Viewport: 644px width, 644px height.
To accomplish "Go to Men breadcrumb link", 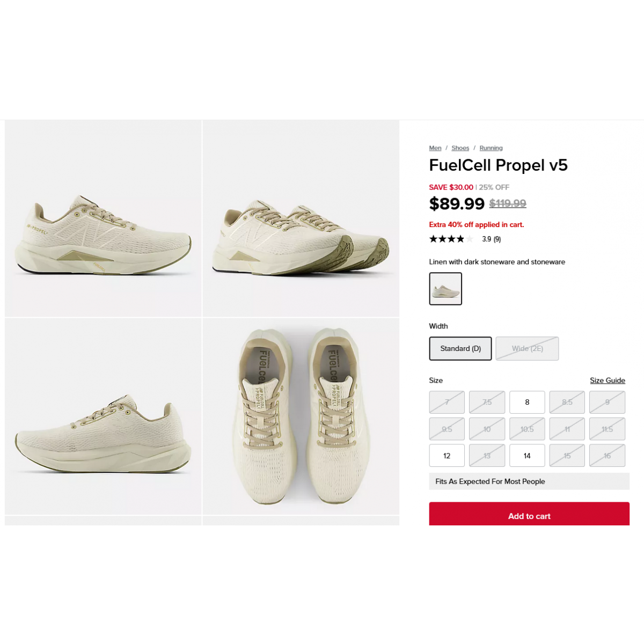I will pos(435,148).
